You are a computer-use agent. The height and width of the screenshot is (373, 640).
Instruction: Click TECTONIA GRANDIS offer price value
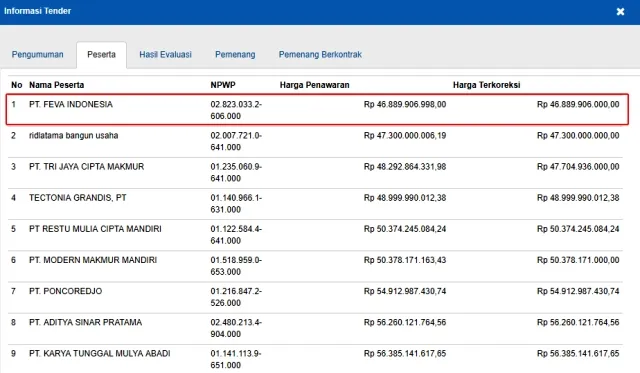click(405, 198)
